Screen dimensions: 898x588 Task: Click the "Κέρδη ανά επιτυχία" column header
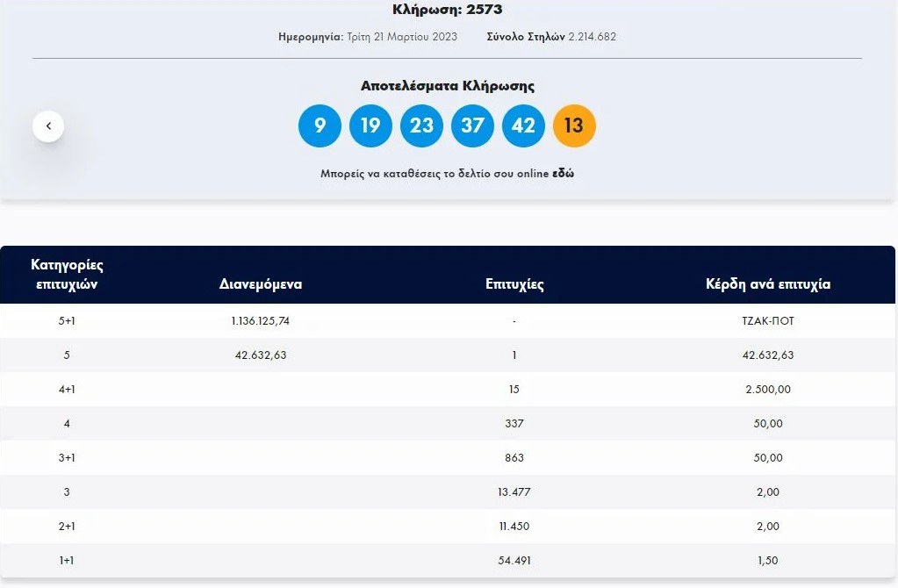[x=768, y=284]
